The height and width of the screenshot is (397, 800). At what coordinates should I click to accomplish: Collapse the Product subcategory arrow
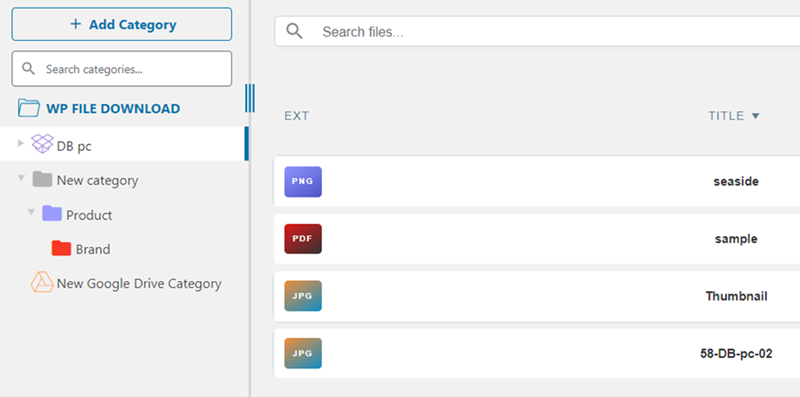pyautogui.click(x=31, y=212)
